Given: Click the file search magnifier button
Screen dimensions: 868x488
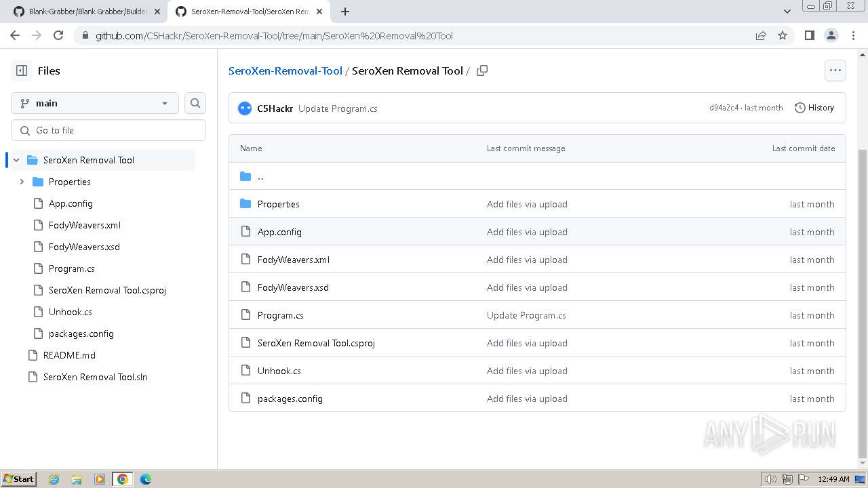Looking at the screenshot, I should pos(195,103).
